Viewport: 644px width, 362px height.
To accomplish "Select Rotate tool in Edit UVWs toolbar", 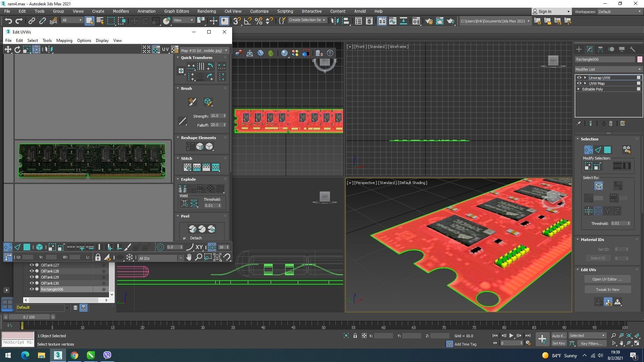I will [17, 50].
